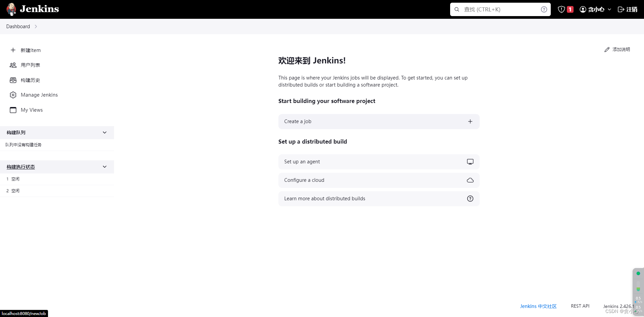Click the pencil icon for 添加说明
Viewport: 644px width, 317px height.
pos(607,50)
